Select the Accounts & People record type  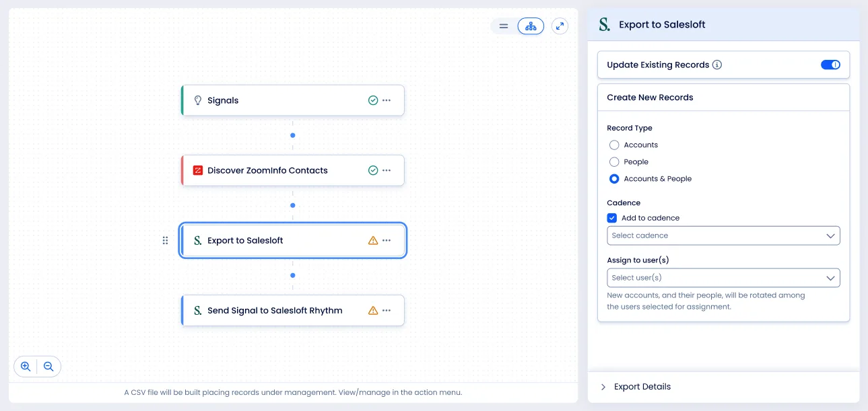(x=614, y=179)
